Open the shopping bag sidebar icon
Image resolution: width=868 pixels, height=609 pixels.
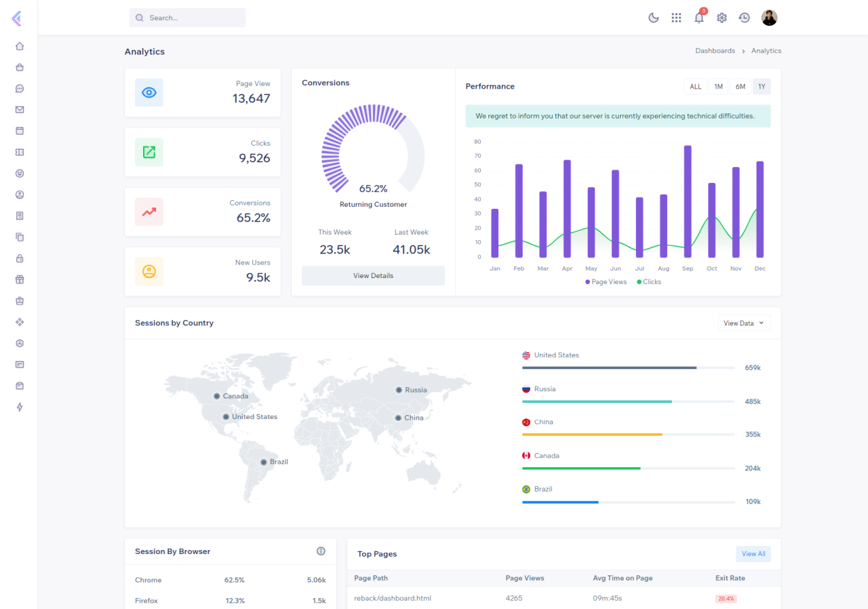click(x=20, y=67)
